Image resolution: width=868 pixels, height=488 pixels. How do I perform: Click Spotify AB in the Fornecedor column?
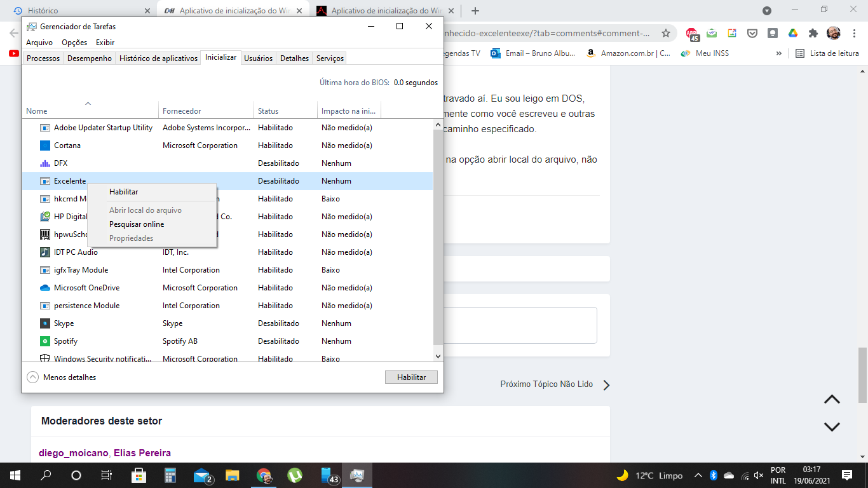click(x=180, y=341)
